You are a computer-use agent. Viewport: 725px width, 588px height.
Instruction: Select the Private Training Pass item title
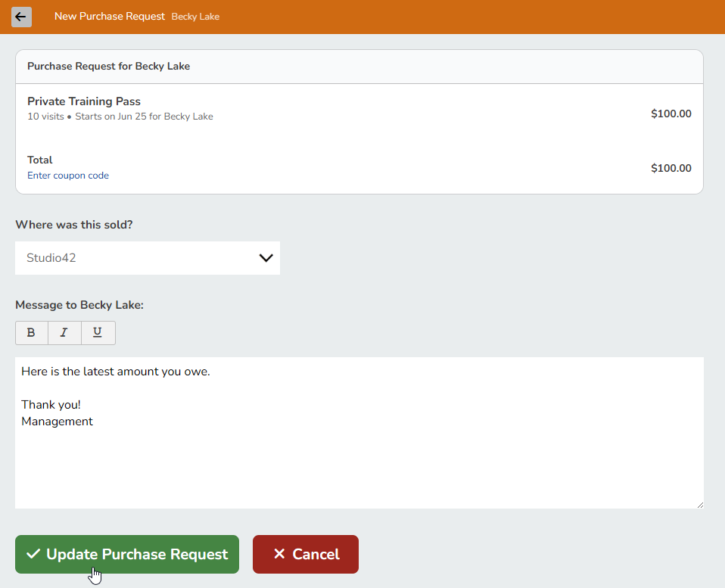(x=84, y=101)
